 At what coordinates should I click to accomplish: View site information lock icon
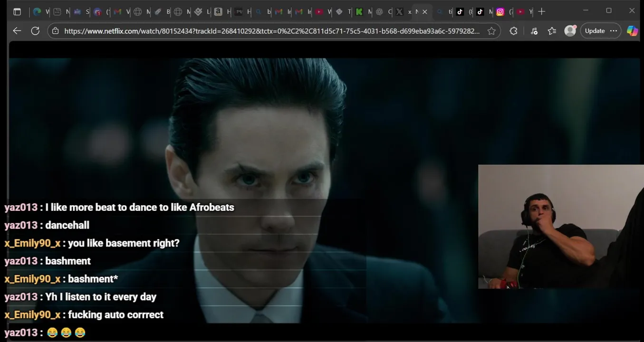pyautogui.click(x=56, y=31)
